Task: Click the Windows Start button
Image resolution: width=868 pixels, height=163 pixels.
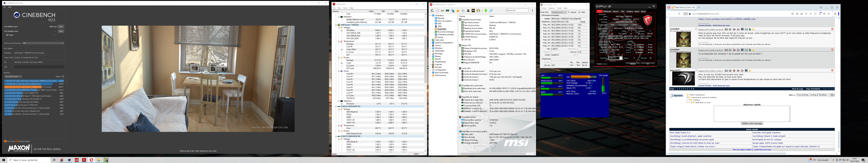Action: point(4,160)
